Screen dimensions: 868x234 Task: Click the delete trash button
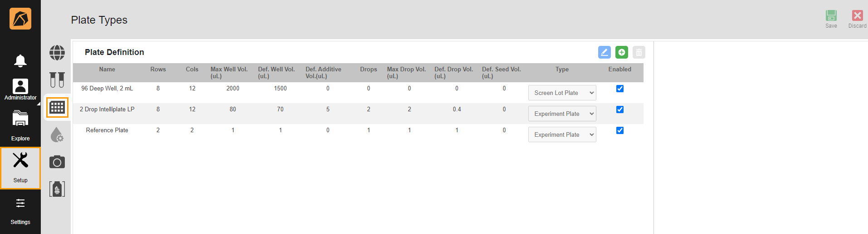coord(639,52)
